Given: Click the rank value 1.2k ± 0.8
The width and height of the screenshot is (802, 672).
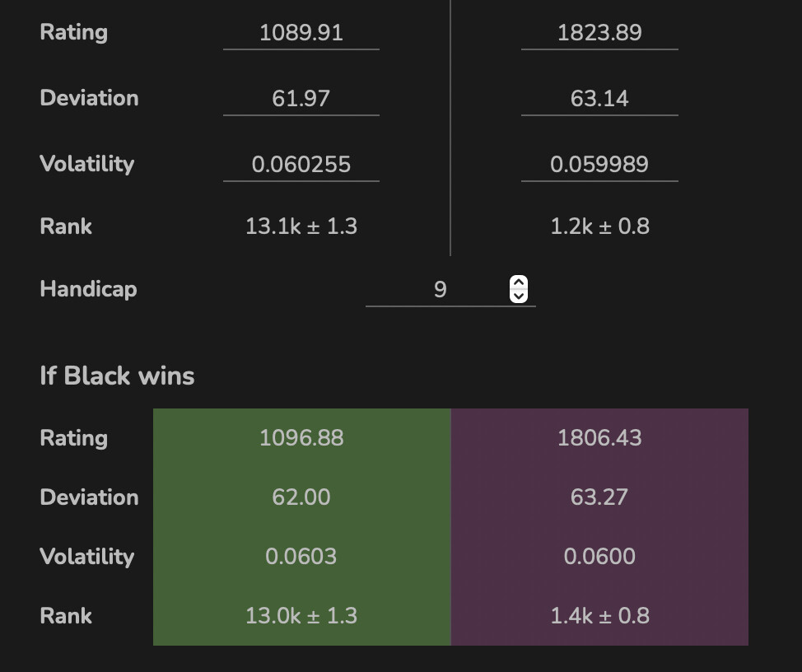Looking at the screenshot, I should point(599,226).
